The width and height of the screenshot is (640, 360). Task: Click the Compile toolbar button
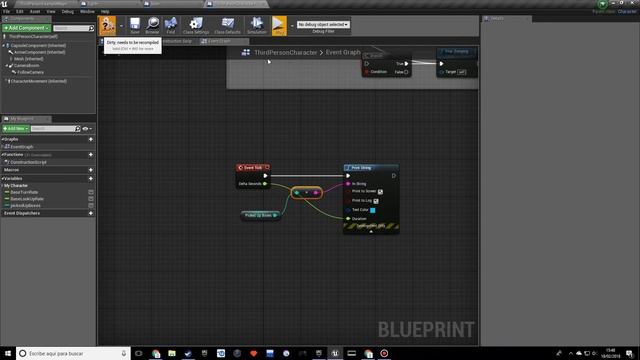tap(107, 26)
